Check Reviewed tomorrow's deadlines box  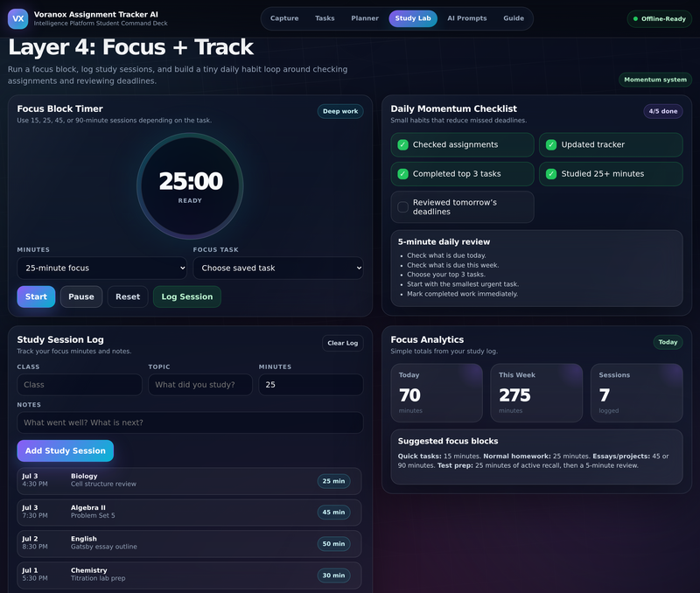tap(402, 207)
